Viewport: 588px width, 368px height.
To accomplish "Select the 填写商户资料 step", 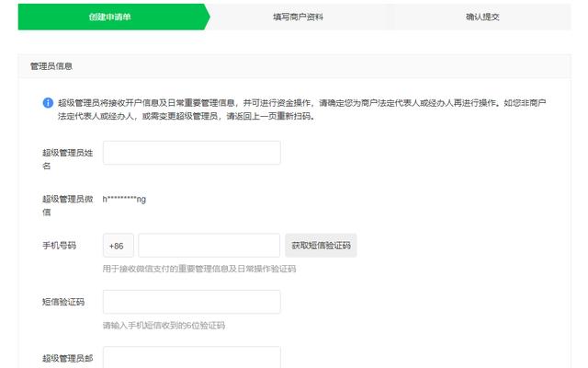I will [298, 17].
